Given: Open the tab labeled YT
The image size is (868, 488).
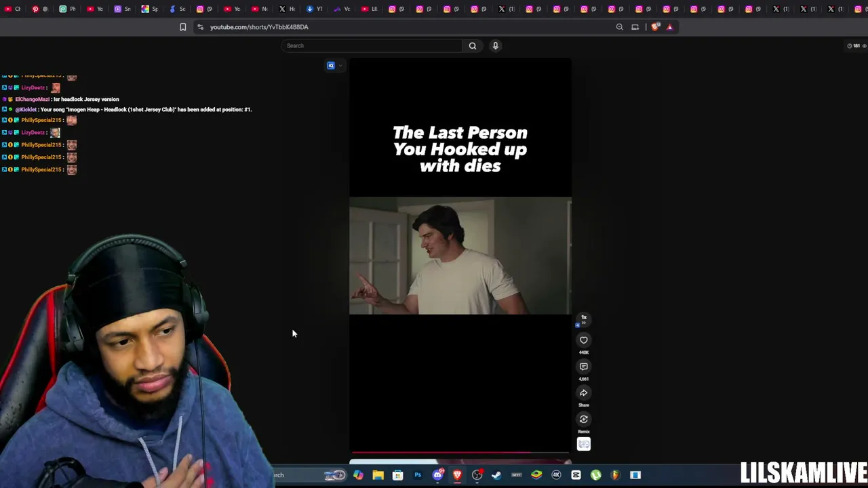Looking at the screenshot, I should click(315, 9).
